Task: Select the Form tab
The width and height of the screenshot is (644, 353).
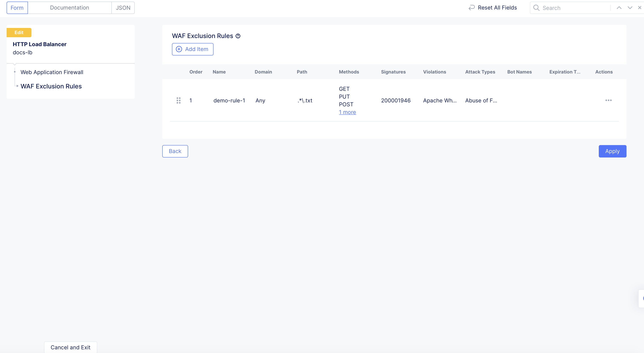Action: [x=17, y=8]
